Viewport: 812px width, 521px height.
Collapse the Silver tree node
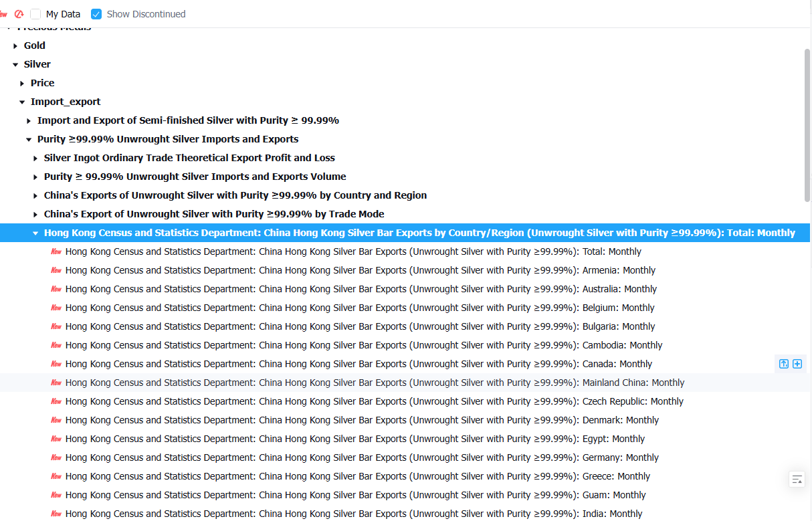(15, 64)
